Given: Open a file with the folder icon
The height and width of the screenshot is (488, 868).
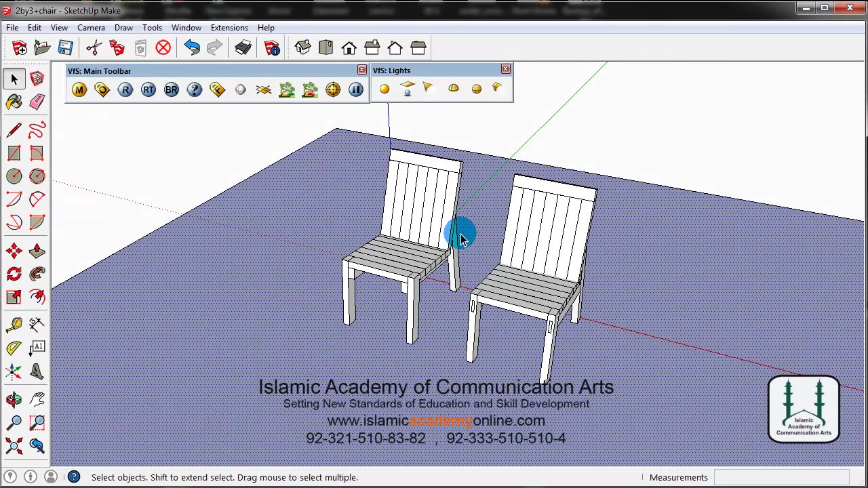Looking at the screenshot, I should [x=43, y=47].
